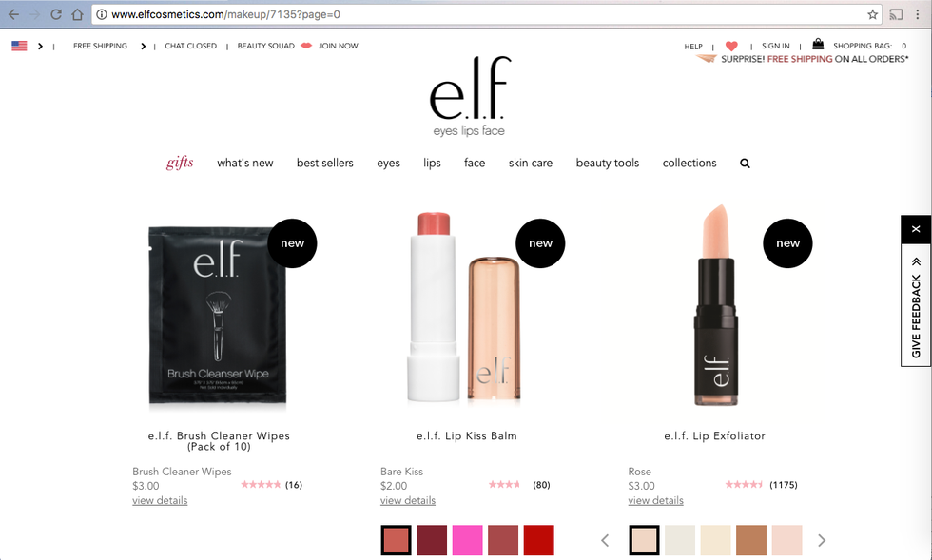Image resolution: width=932 pixels, height=560 pixels.
Task: View details for Lip Kiss Balm
Action: [x=408, y=500]
